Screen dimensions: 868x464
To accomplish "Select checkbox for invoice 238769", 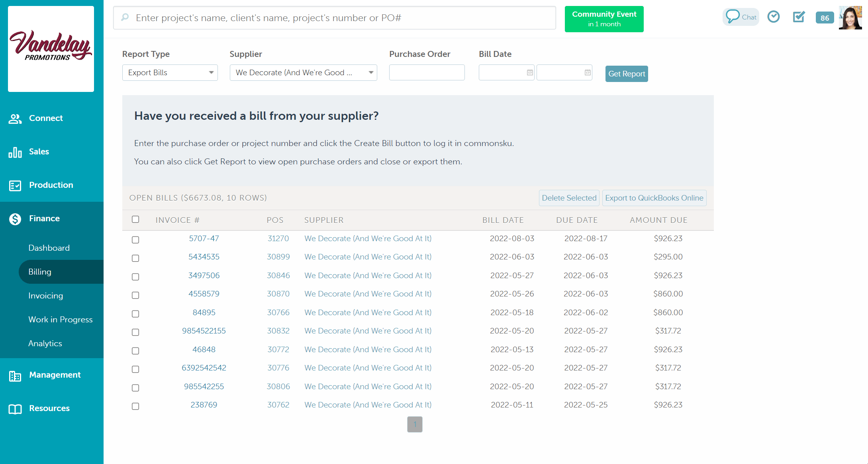I will point(135,406).
